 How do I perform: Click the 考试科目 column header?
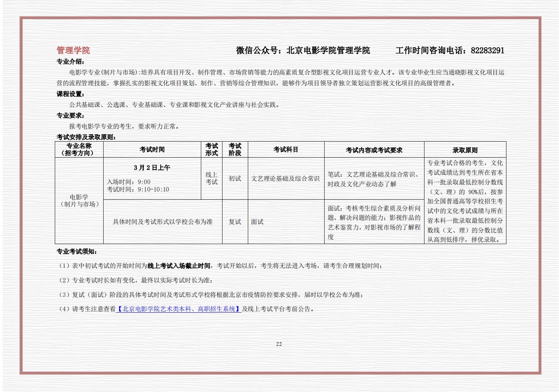tap(286, 149)
